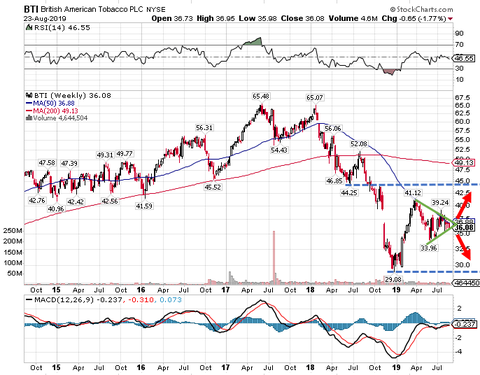Click the candlestick icon beside BTI (Weekly)
Screen dimensions: 480x375
pyautogui.click(x=29, y=96)
